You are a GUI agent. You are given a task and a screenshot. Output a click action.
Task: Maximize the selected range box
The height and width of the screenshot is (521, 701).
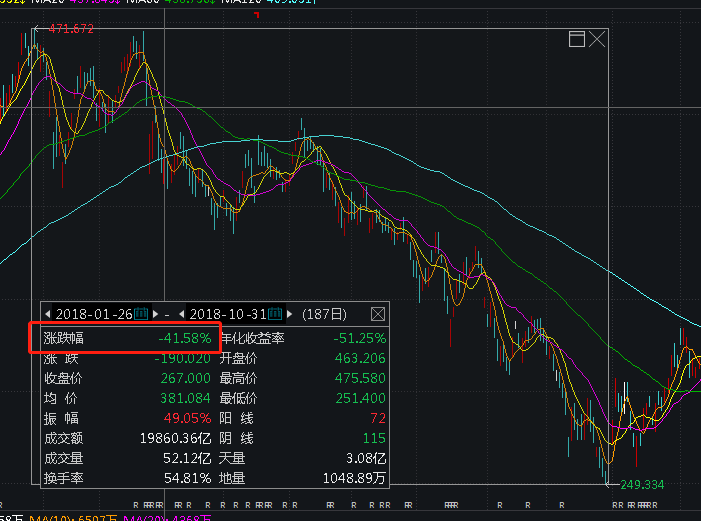[576, 39]
